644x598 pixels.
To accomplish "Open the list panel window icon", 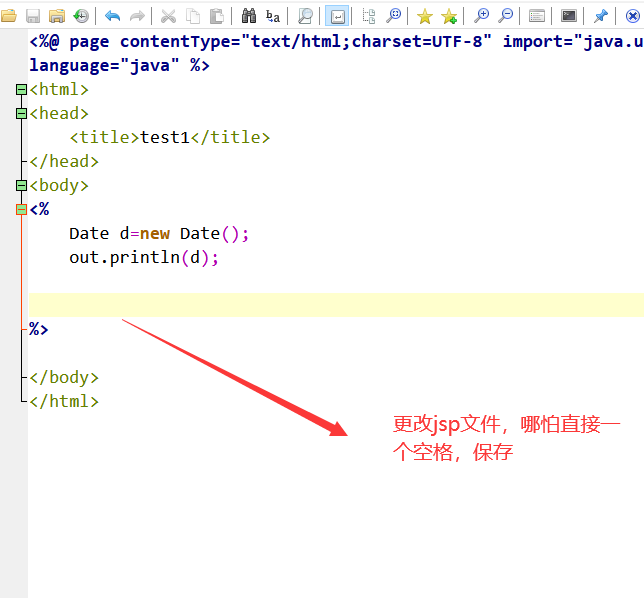I will point(537,16).
